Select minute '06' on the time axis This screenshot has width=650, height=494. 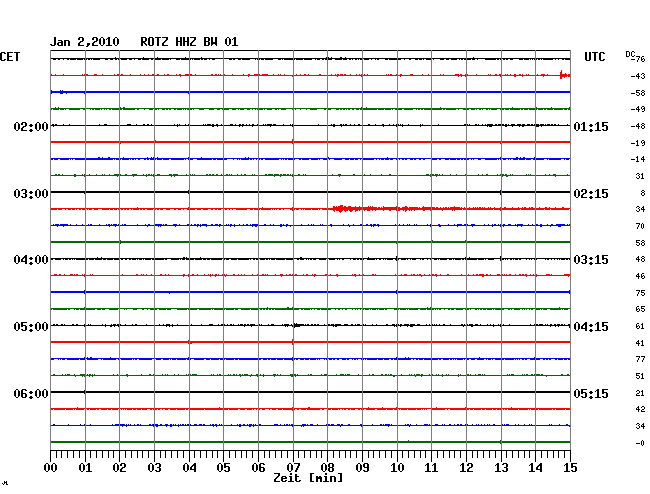tap(258, 467)
